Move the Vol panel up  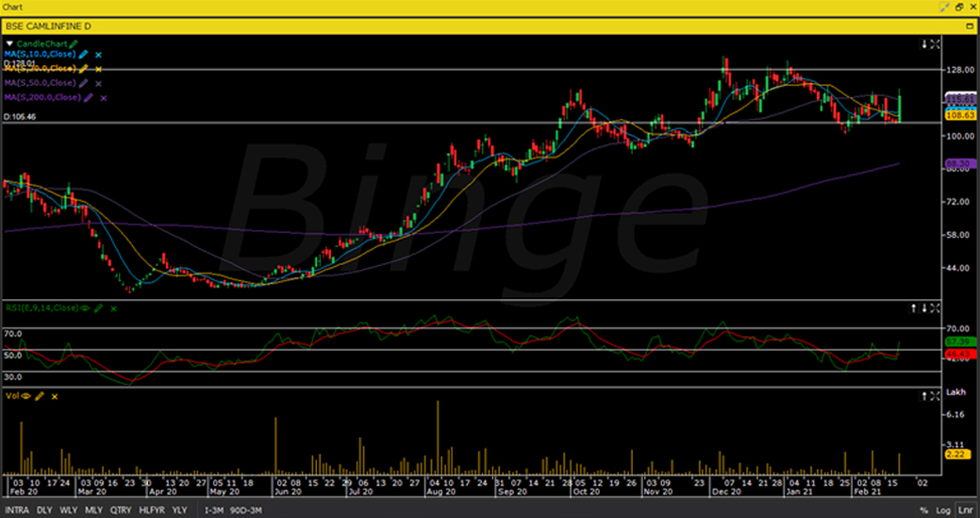click(924, 396)
